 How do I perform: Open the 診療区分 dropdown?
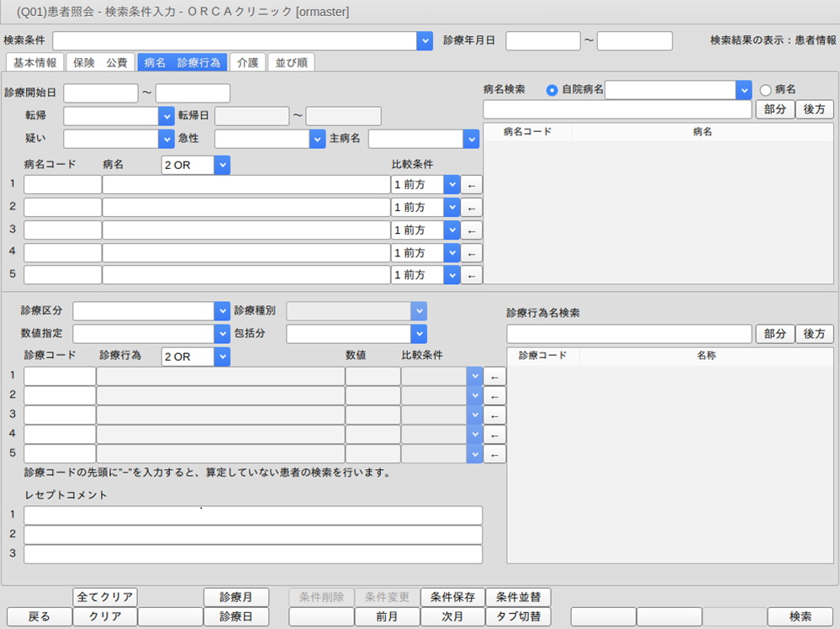[222, 311]
